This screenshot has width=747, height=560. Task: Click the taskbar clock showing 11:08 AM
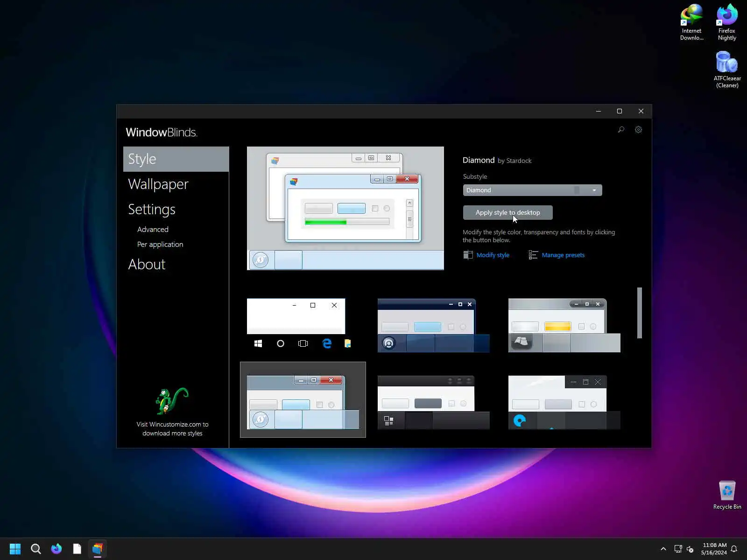714,549
